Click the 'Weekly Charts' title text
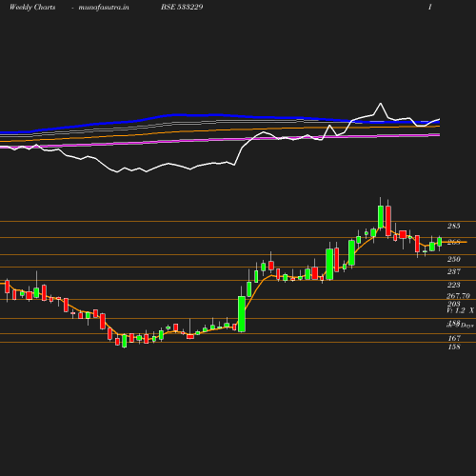Screen dimensions: 476x476 tap(32, 7)
